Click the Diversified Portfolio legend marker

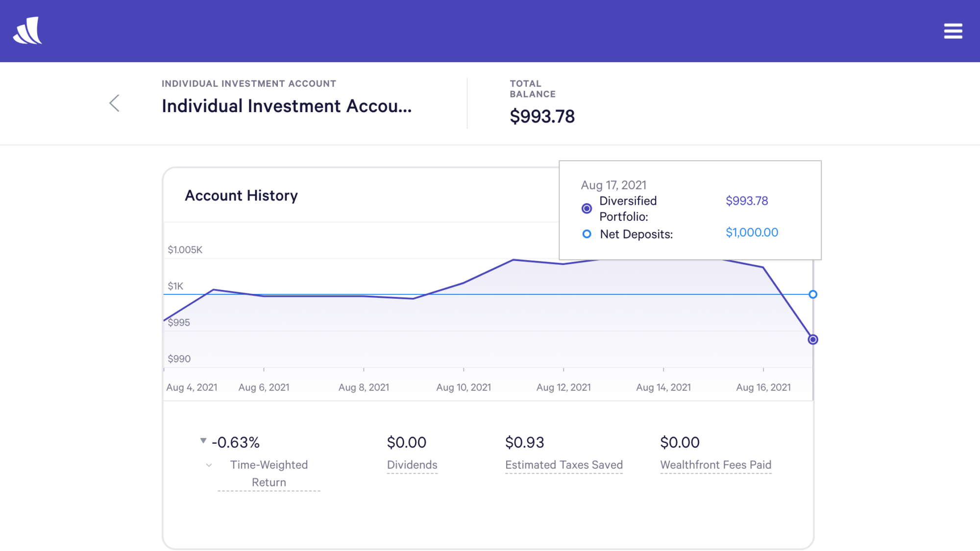(587, 209)
